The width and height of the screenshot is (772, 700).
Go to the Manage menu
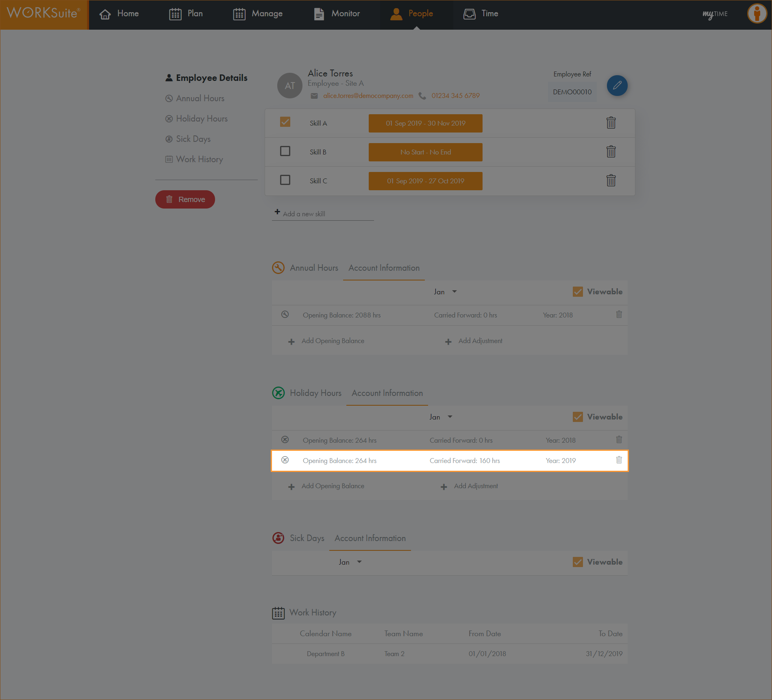258,14
